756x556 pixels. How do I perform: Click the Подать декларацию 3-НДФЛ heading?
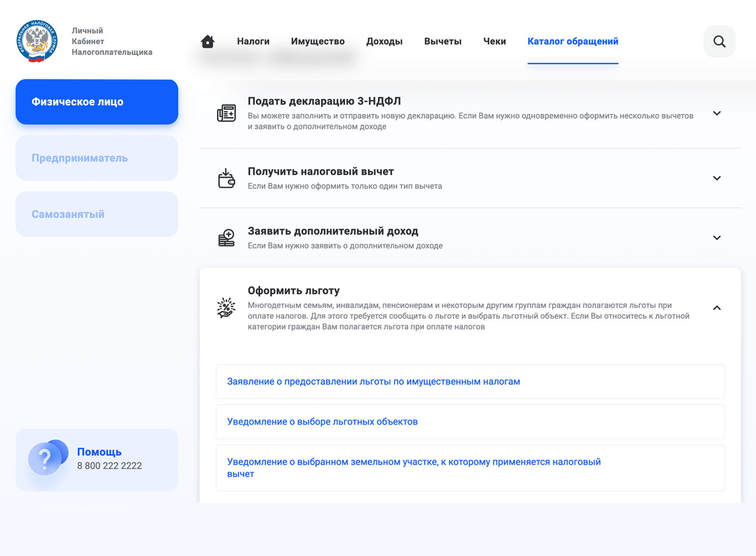click(x=324, y=101)
